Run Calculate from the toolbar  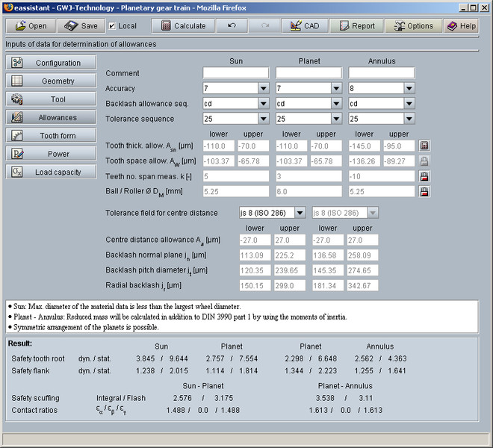tap(183, 25)
